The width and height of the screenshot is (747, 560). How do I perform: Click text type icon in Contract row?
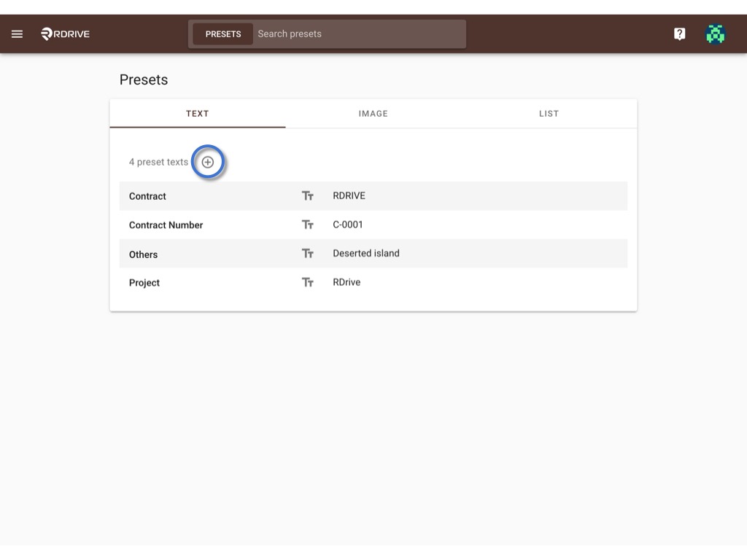click(x=308, y=195)
